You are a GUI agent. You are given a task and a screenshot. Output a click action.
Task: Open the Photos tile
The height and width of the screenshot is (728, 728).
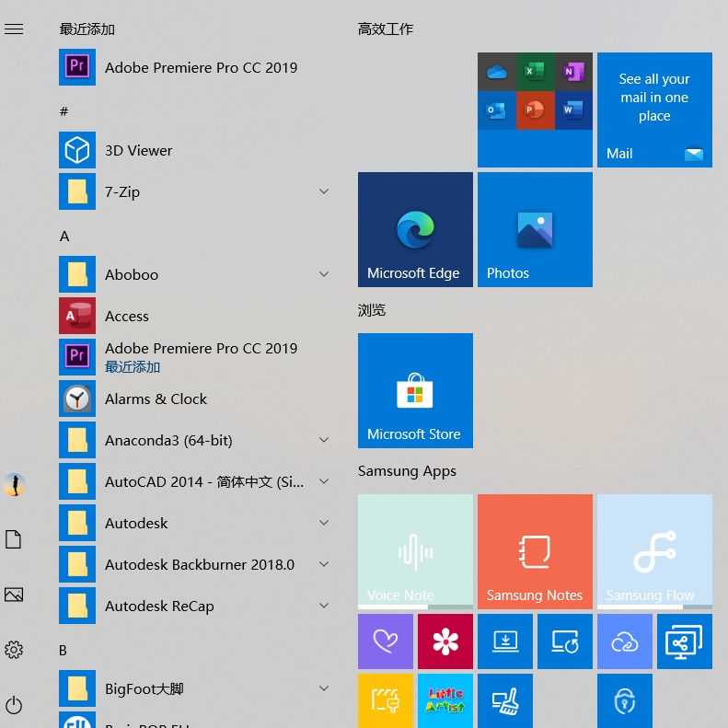tap(535, 229)
